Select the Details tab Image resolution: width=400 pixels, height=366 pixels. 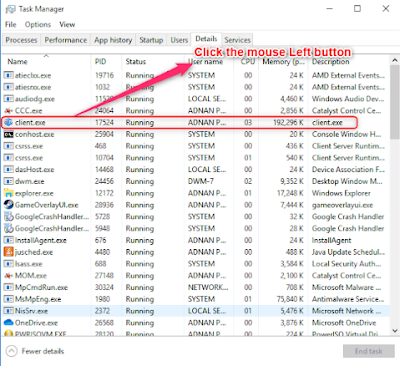click(206, 39)
